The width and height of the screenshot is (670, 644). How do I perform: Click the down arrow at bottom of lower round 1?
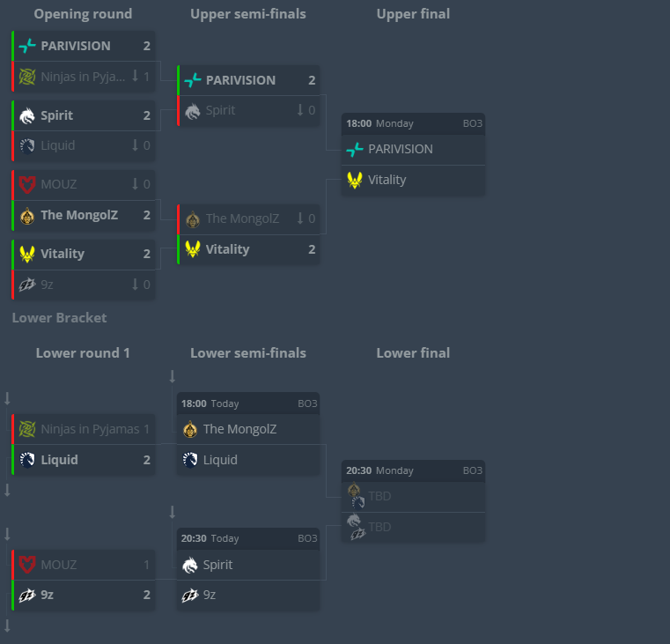[x=7, y=625]
